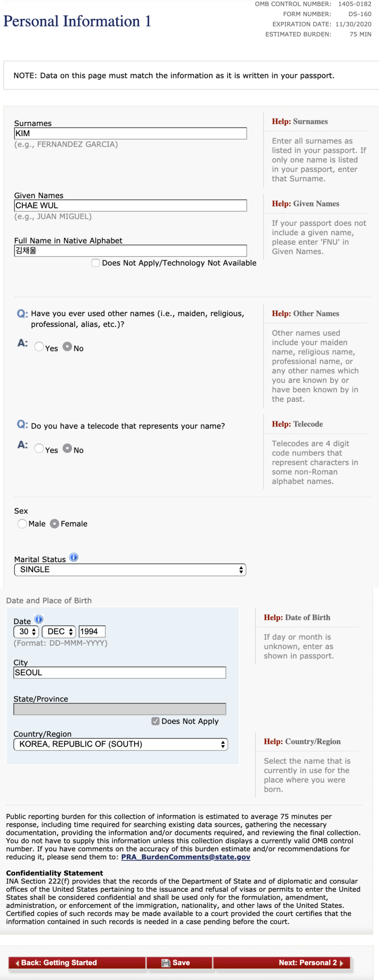Screen dimensions: 379x980
Task: Click the Given Names input field
Action: pos(130,205)
